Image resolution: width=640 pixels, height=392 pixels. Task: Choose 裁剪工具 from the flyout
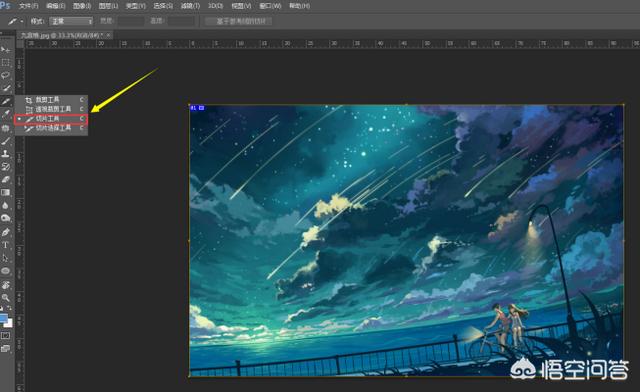click(51, 100)
